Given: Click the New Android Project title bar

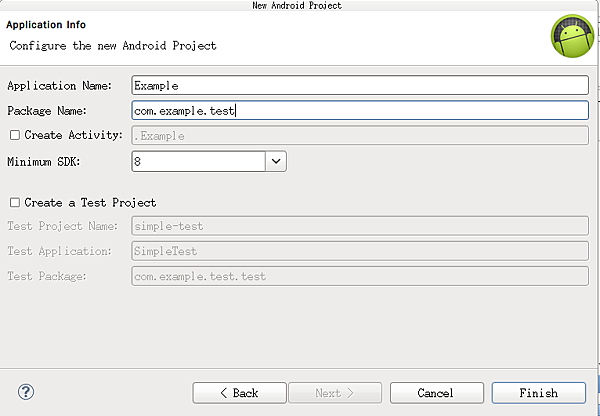Looking at the screenshot, I should point(297,5).
